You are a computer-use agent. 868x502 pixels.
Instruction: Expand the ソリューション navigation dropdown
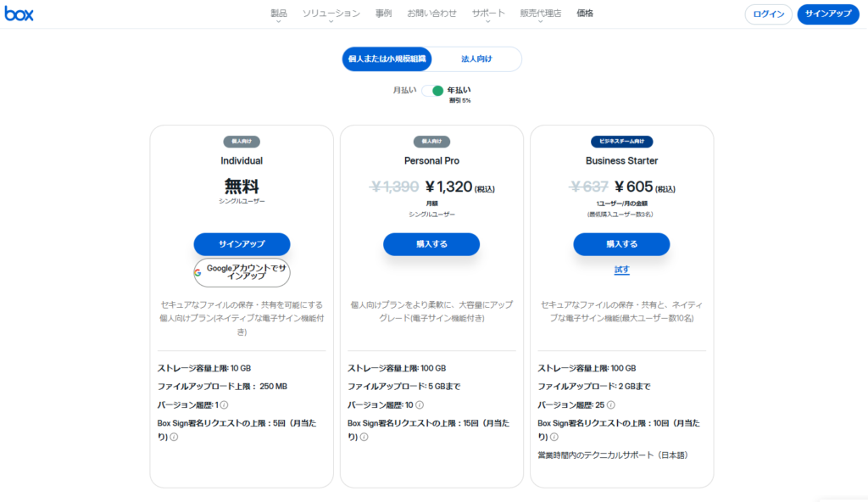pyautogui.click(x=331, y=14)
